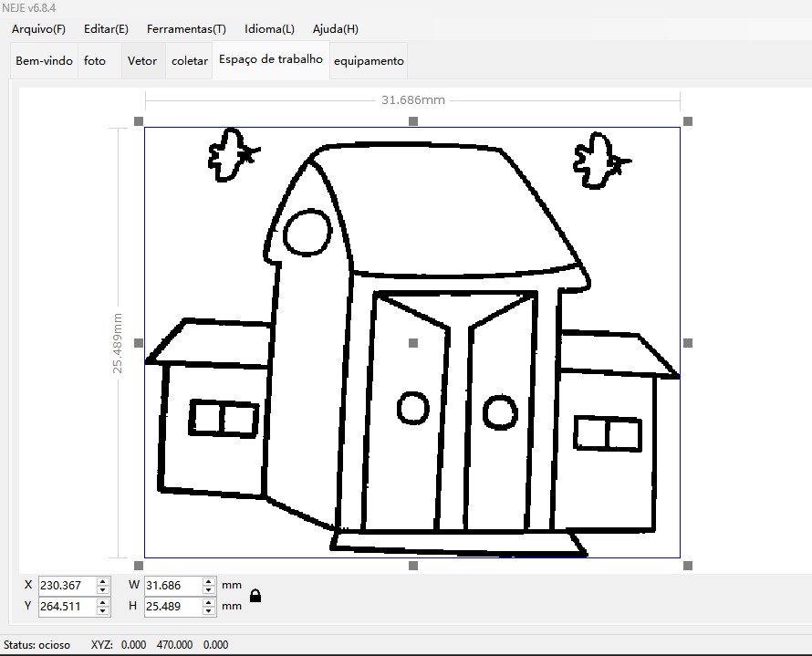Toggle the aspect ratio lock icon

[x=255, y=596]
